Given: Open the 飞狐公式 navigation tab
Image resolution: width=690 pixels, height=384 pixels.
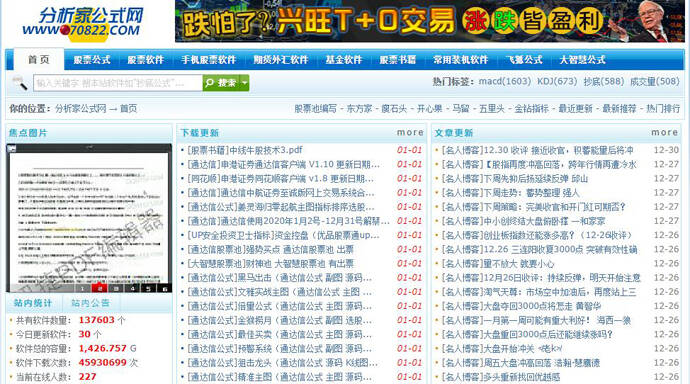Looking at the screenshot, I should click(x=524, y=60).
